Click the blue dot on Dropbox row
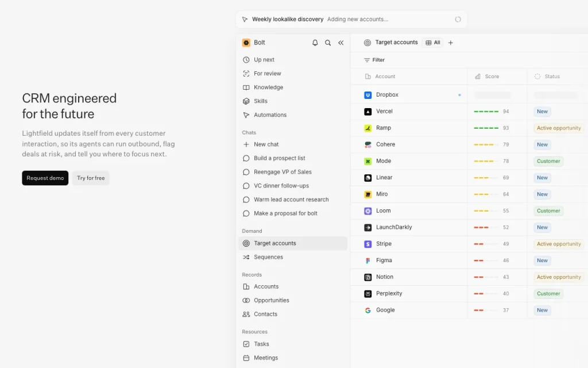588x368 pixels. point(459,95)
